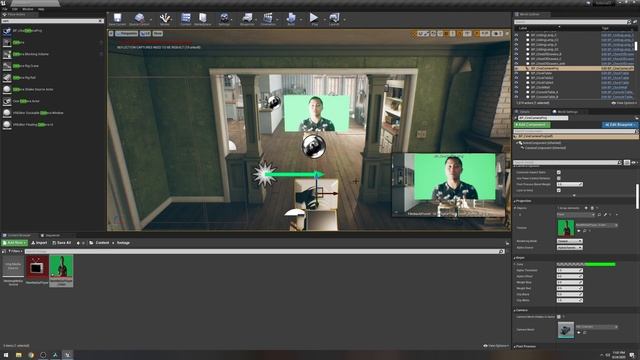Toggle eye icon of first outliner row

[517, 35]
